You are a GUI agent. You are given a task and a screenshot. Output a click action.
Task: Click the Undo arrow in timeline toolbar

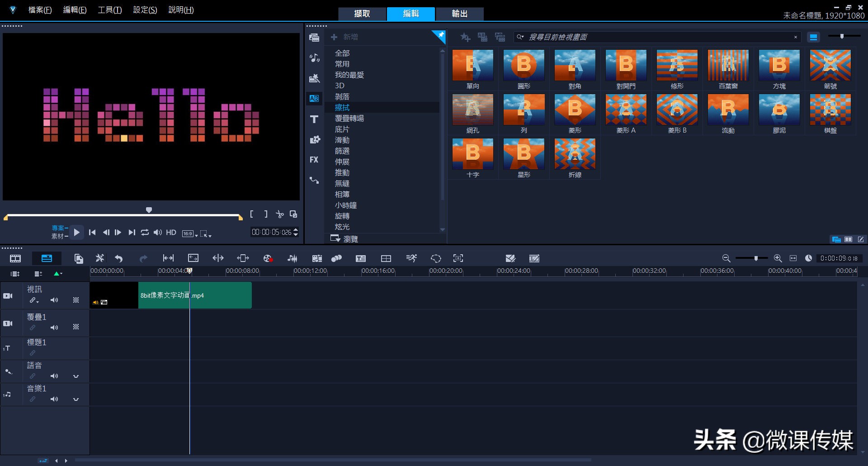coord(119,258)
